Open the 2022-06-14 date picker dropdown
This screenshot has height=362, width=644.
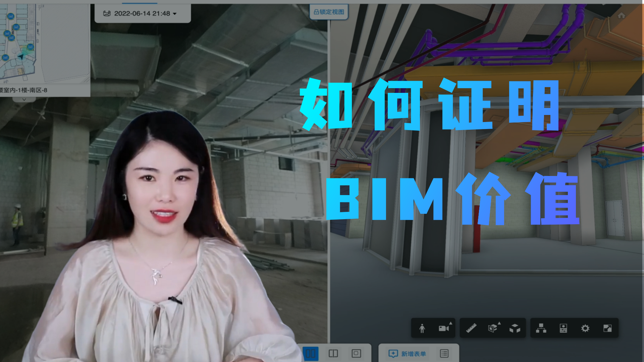[174, 14]
